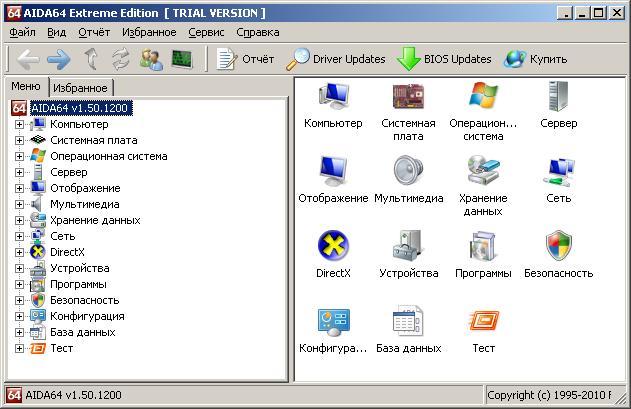The height and width of the screenshot is (409, 631).
Task: Generate report with Отчёт toolbar button
Action: point(245,60)
